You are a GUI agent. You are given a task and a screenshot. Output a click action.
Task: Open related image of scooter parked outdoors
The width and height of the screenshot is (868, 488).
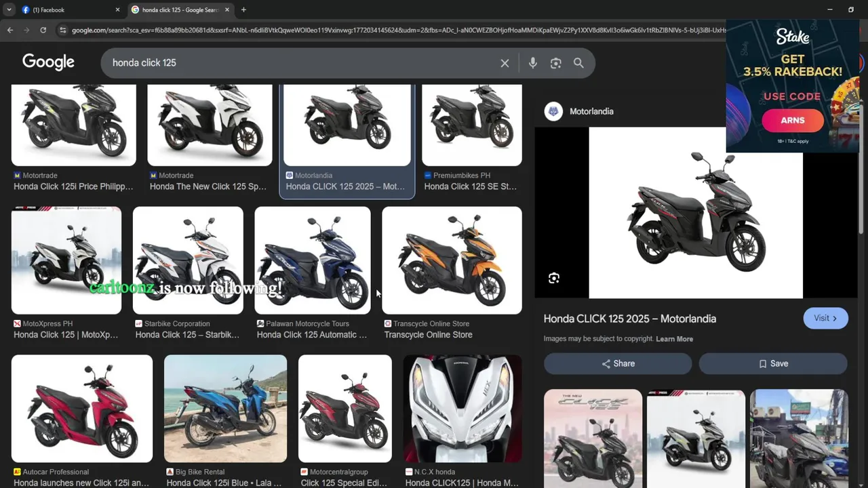point(799,439)
